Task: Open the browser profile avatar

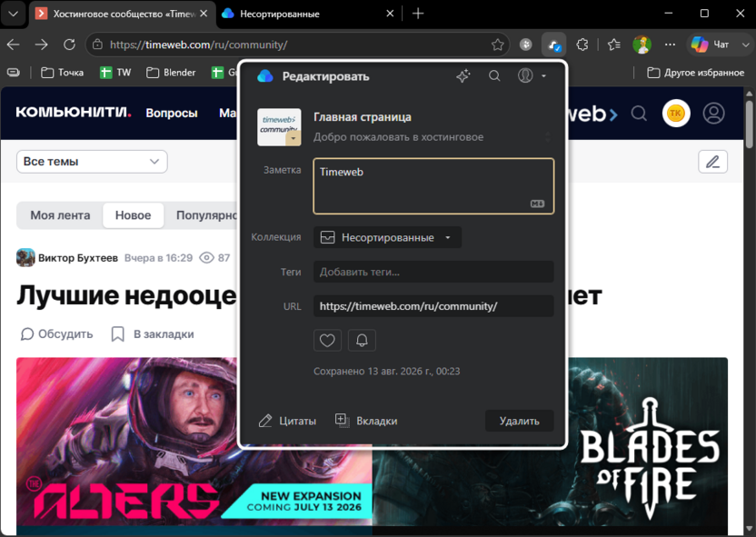Action: (x=642, y=45)
